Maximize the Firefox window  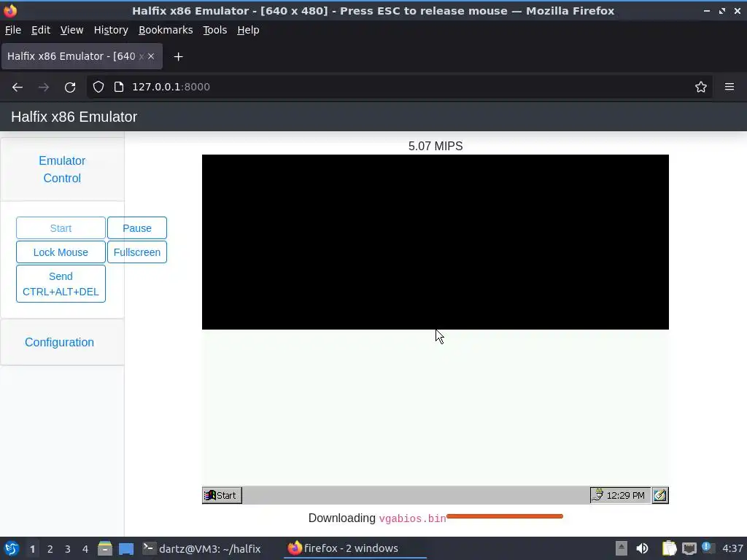coord(722,10)
